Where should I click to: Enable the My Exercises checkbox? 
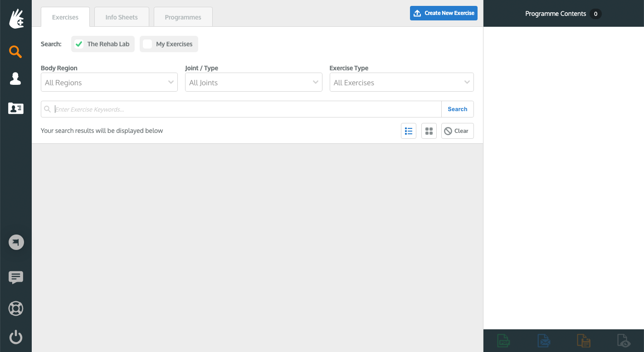pyautogui.click(x=147, y=44)
